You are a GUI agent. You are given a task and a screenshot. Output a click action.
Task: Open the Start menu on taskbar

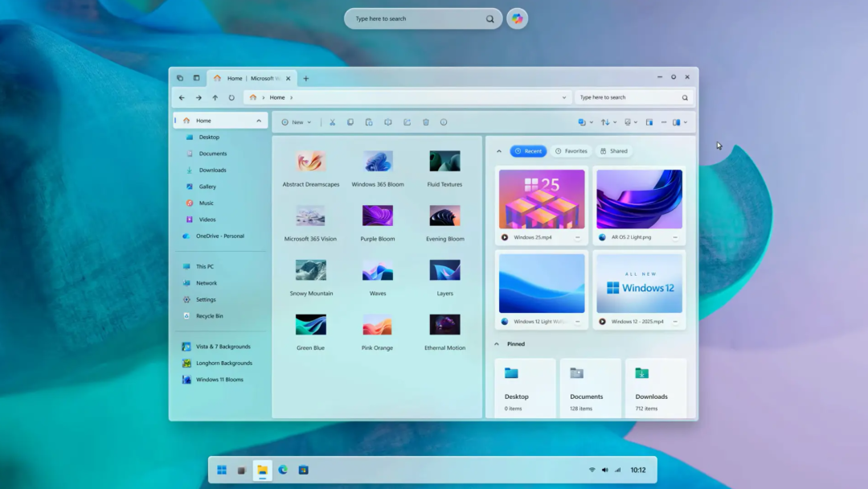coord(222,471)
